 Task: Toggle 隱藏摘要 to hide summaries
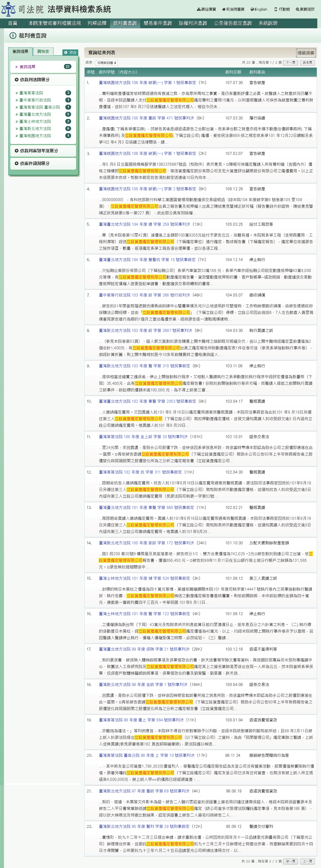(305, 53)
